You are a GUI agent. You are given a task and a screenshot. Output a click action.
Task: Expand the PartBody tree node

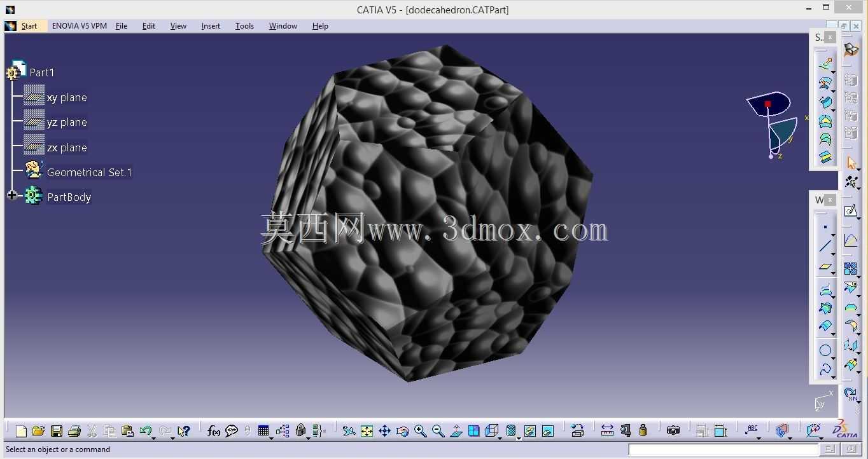(x=12, y=195)
